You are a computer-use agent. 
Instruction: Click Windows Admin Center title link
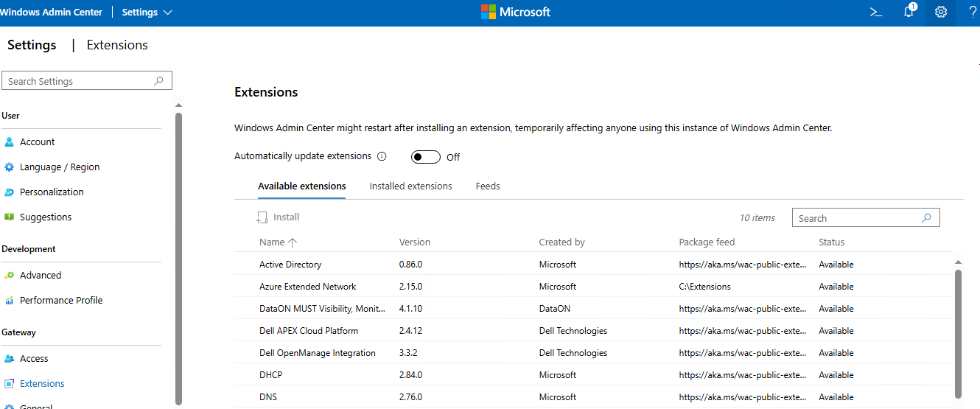(51, 12)
